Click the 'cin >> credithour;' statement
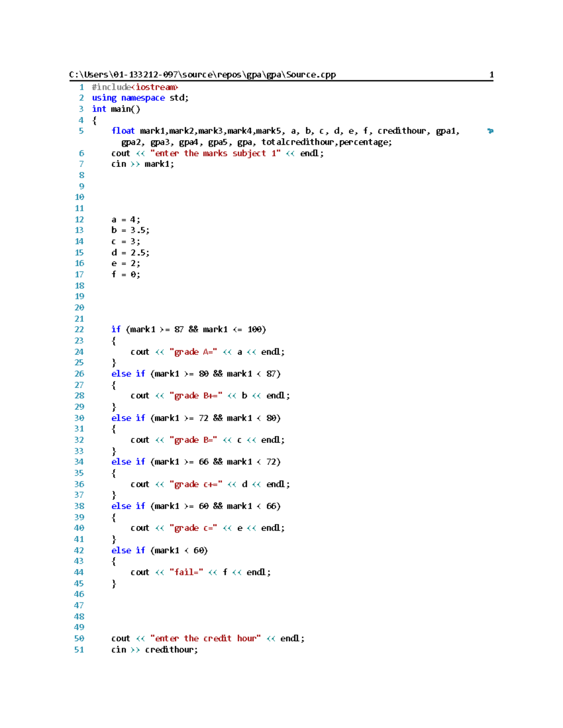The height and width of the screenshot is (728, 563). (154, 650)
